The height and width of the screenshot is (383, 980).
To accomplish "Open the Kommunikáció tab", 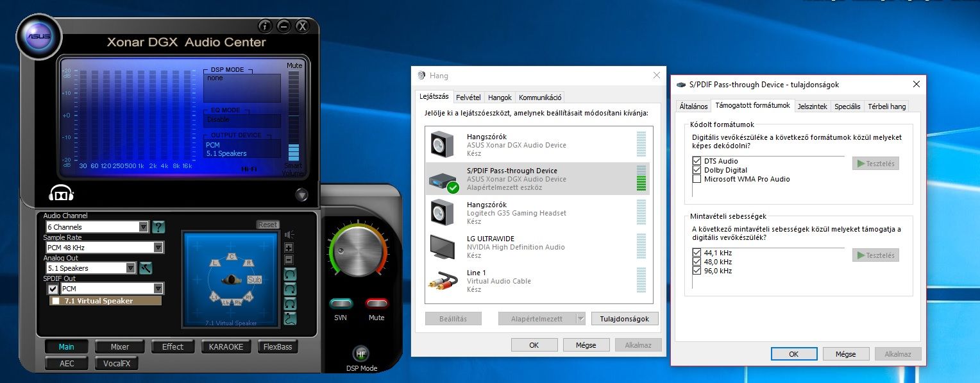I will [x=540, y=98].
